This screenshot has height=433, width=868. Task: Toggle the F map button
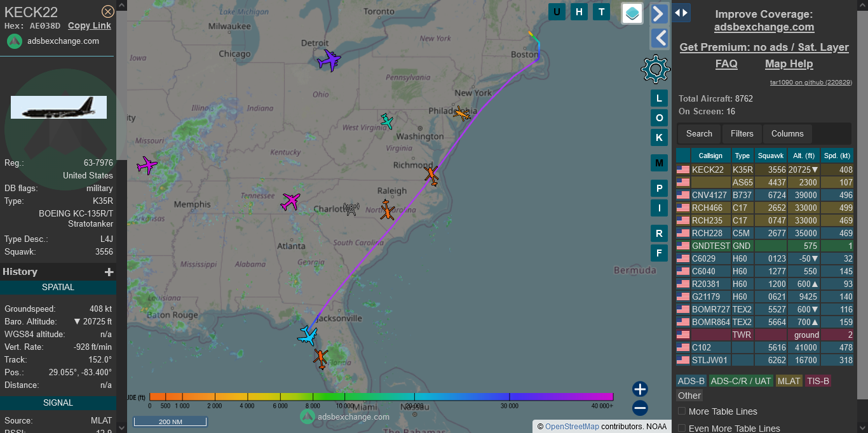659,253
